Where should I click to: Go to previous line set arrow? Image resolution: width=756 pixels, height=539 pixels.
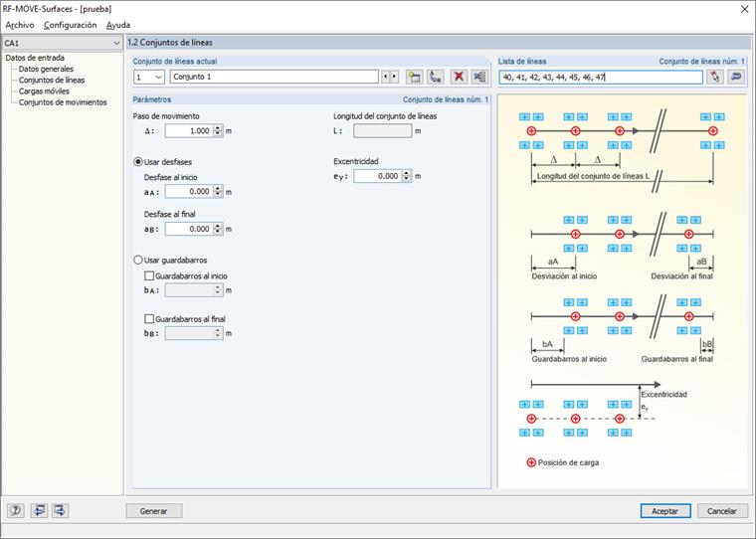click(x=385, y=77)
